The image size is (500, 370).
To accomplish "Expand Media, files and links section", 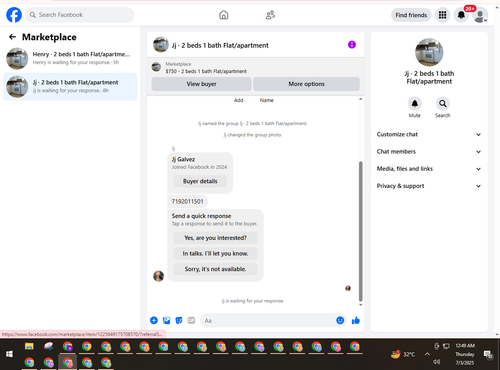I will pyautogui.click(x=429, y=169).
